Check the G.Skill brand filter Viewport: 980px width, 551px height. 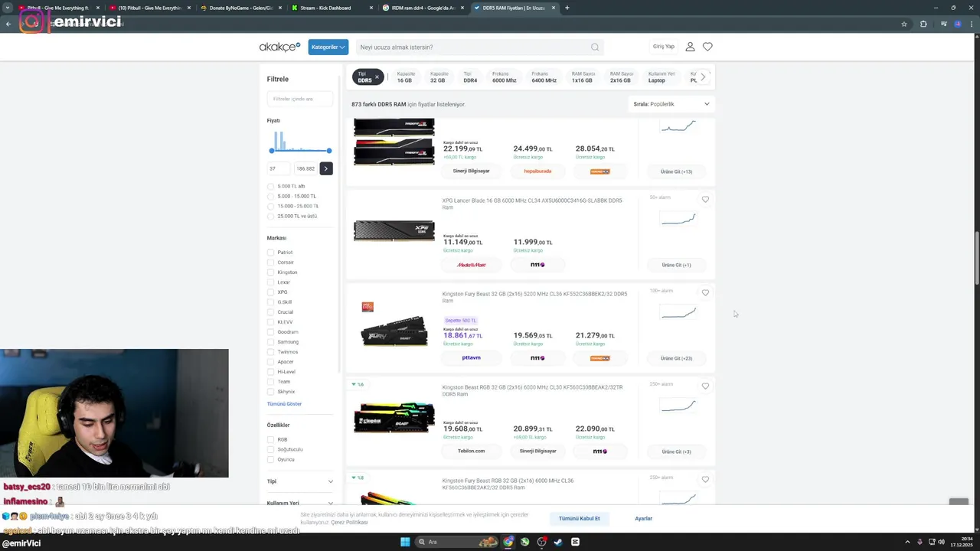(271, 302)
